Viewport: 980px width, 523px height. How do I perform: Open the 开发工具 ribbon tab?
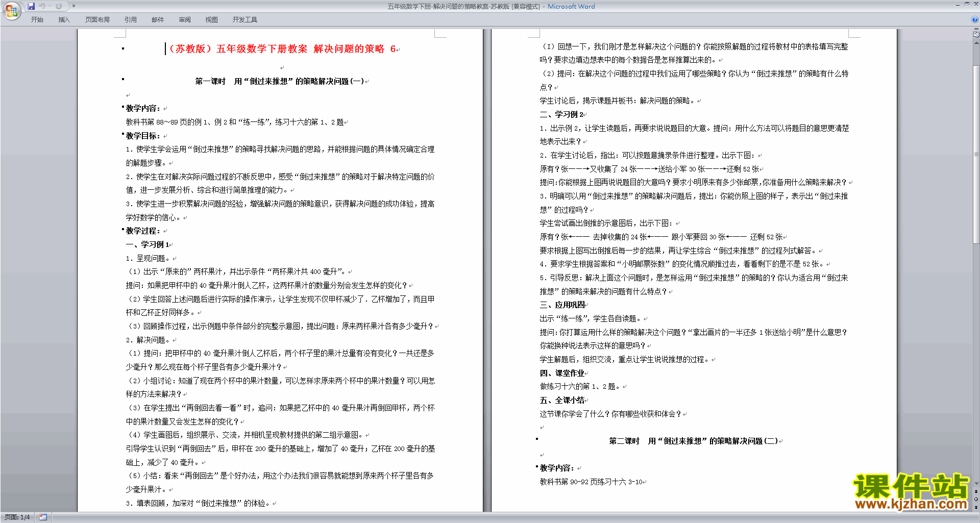pos(245,20)
